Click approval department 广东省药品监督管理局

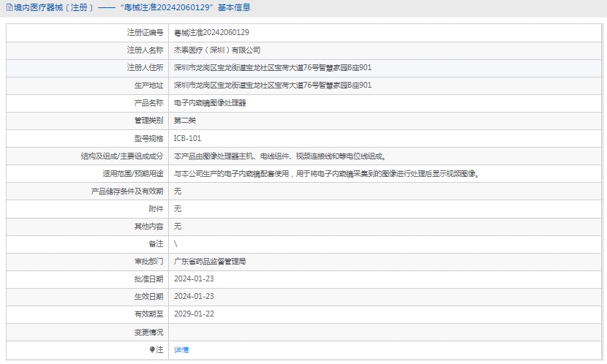[x=210, y=261]
